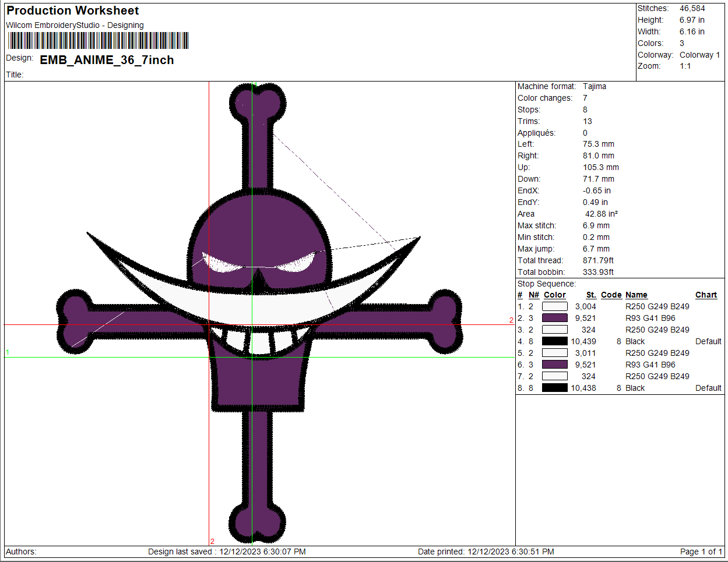Click the 'St.' stitch count column header
The image size is (728, 562).
click(x=591, y=295)
